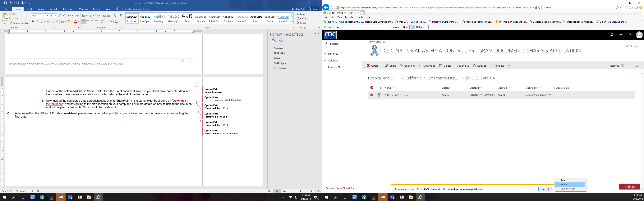Image resolution: width=644 pixels, height=201 pixels.
Task: Expand the Shadow effects section
Action: point(278,48)
